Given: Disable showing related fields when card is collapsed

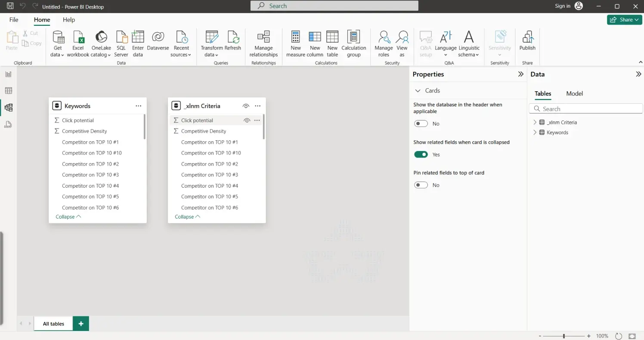Looking at the screenshot, I should pyautogui.click(x=421, y=154).
